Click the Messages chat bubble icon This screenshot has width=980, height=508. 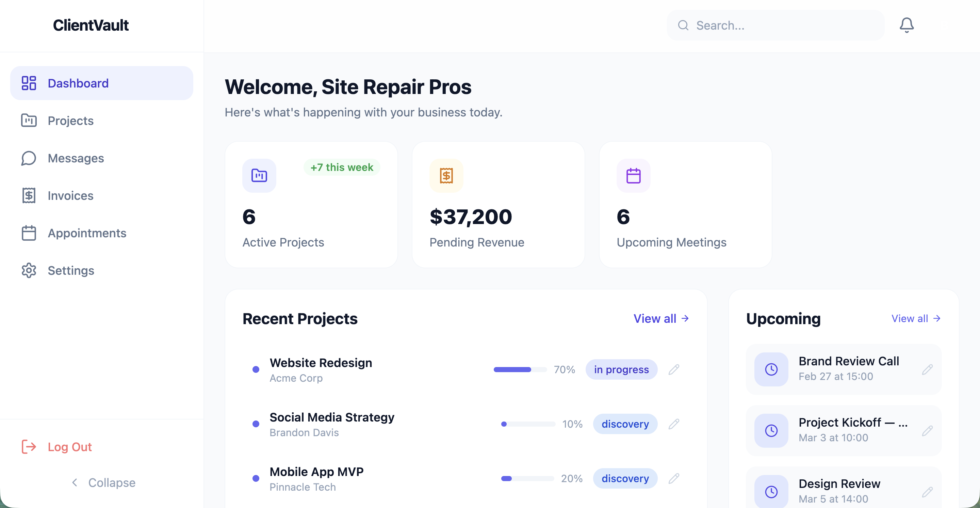point(29,158)
